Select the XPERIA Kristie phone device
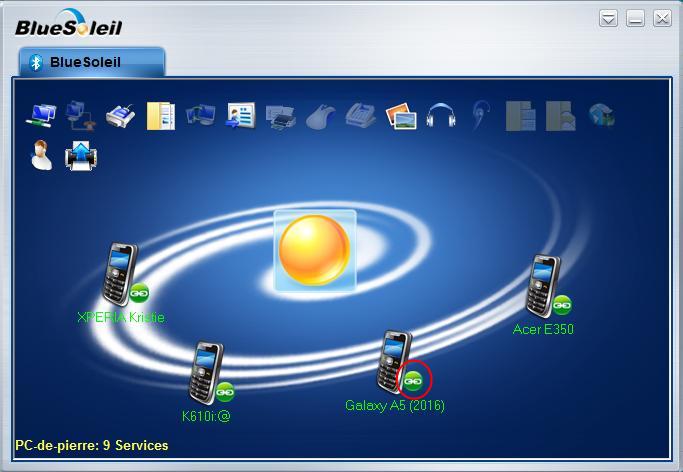683x472 pixels. (120, 273)
